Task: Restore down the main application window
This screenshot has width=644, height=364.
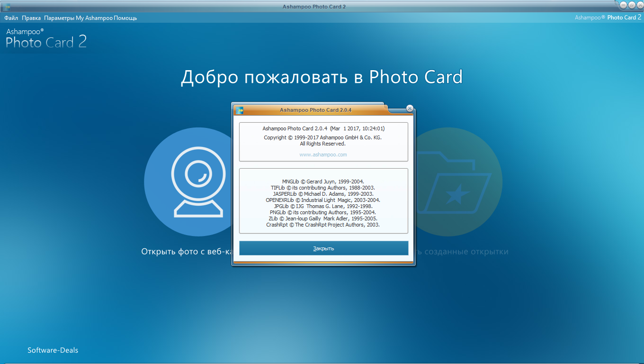Action: tap(631, 5)
